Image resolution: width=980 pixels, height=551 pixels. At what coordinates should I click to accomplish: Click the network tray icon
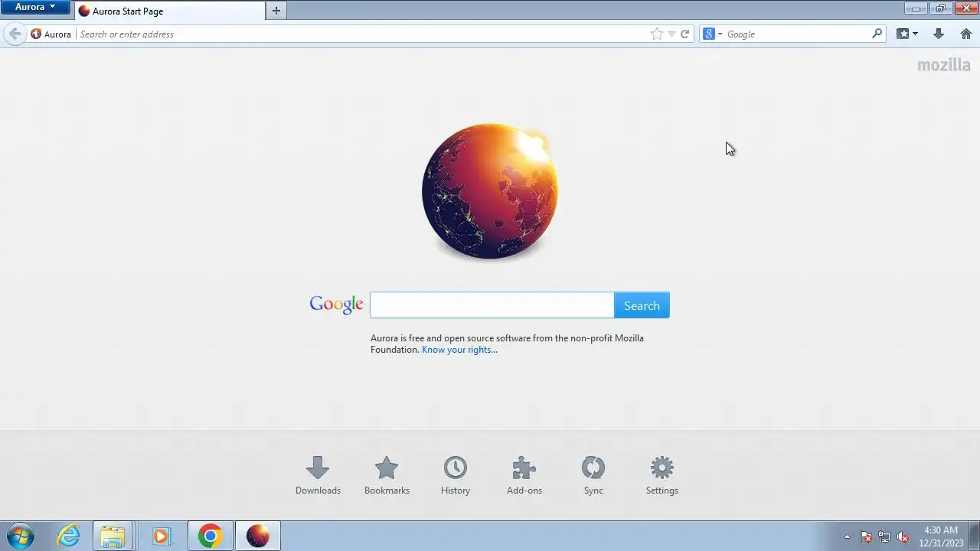pos(884,536)
